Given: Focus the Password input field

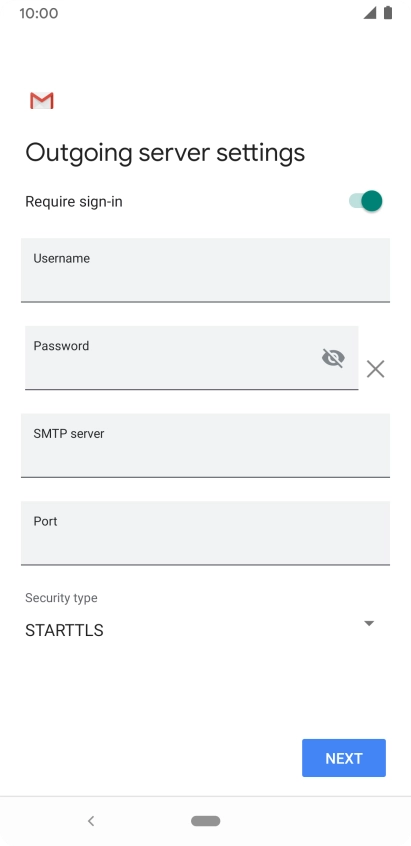Looking at the screenshot, I should 191,358.
